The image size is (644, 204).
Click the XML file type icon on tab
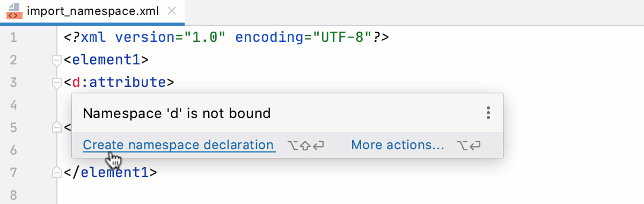(13, 11)
